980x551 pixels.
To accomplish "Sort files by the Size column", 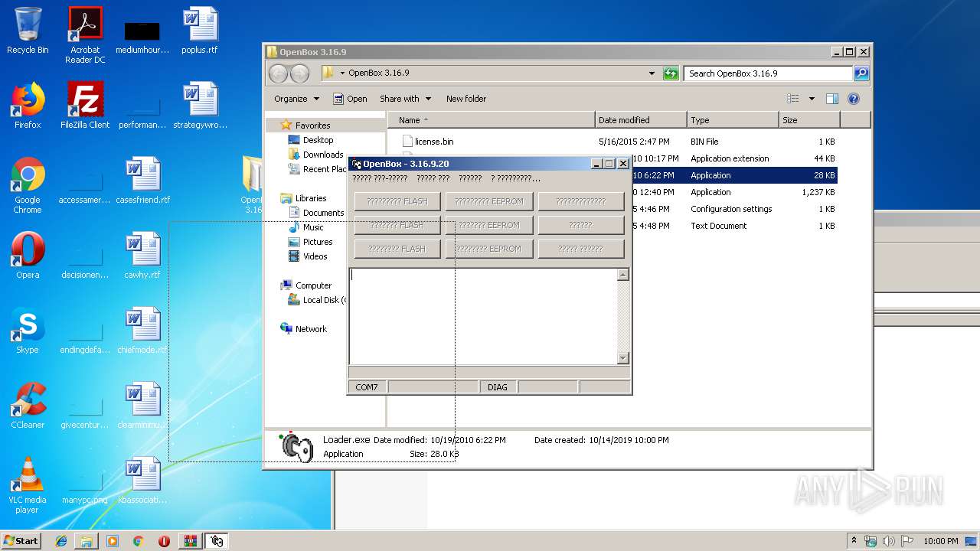I will click(809, 120).
